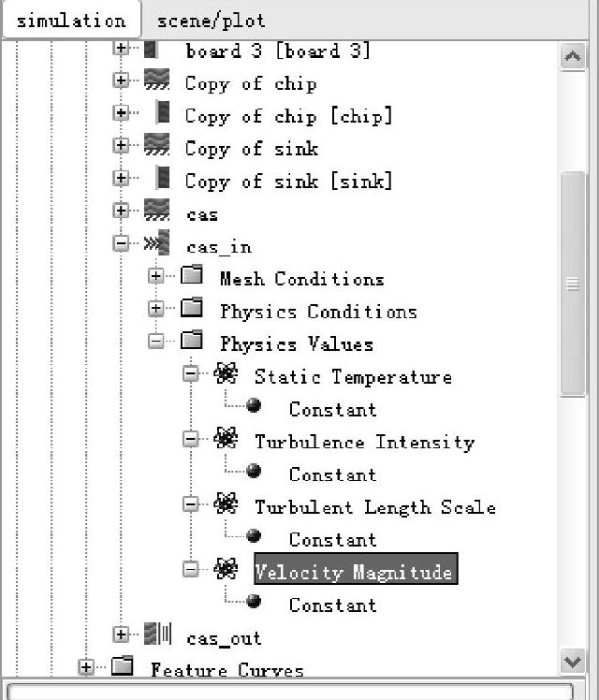Click the Copy of chip region icon
Image resolution: width=599 pixels, height=700 pixels.
pyautogui.click(x=157, y=83)
